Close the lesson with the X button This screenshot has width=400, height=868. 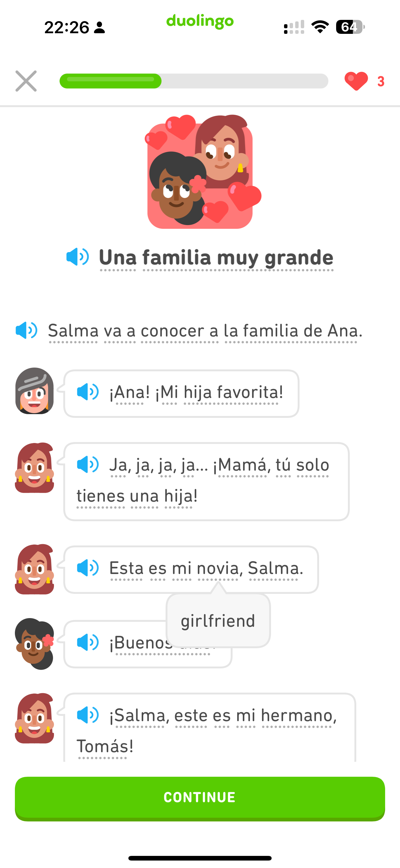(x=26, y=81)
